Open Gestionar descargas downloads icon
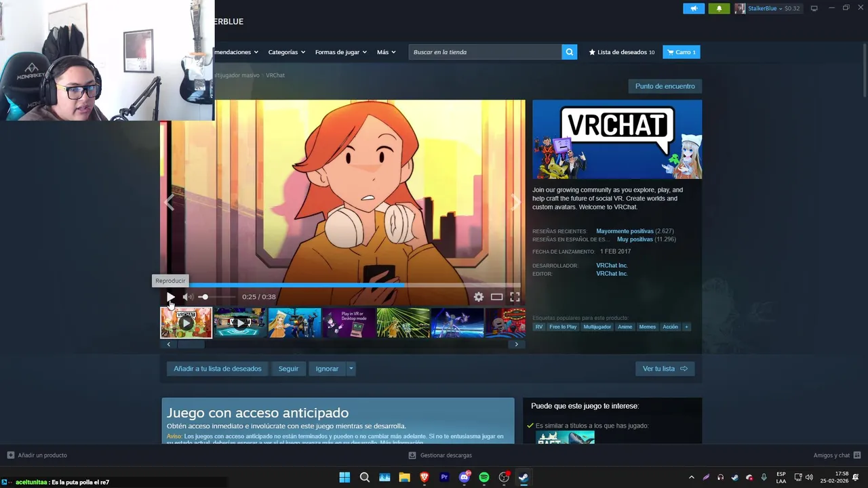 tap(412, 455)
